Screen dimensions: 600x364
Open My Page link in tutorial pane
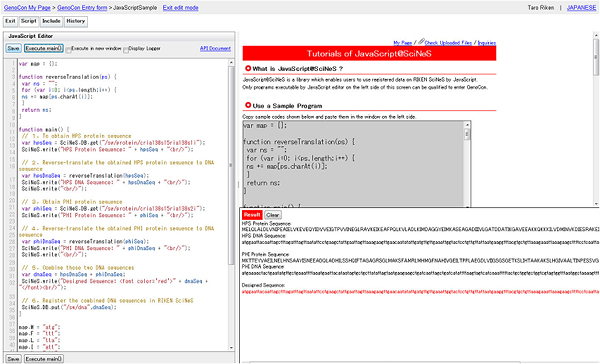(403, 43)
